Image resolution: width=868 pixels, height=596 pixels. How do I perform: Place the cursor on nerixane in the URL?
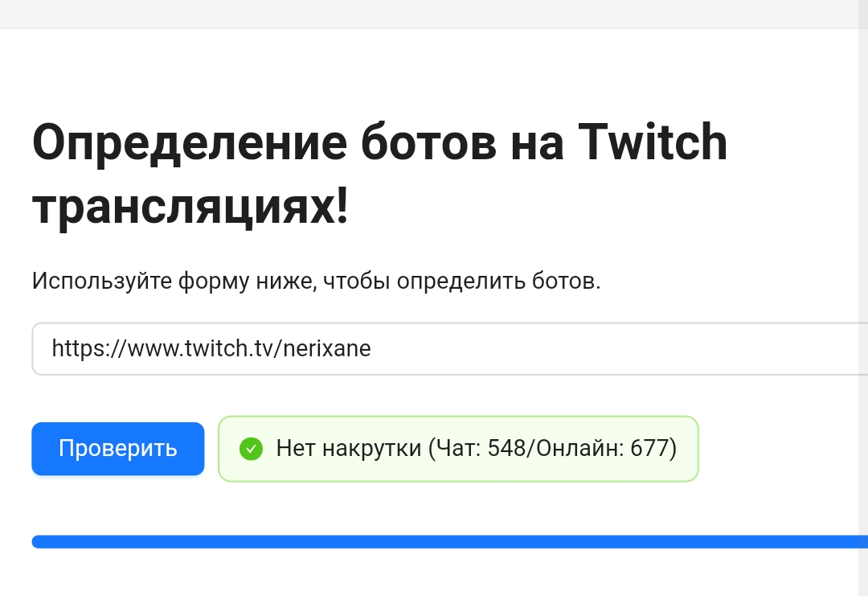[326, 348]
